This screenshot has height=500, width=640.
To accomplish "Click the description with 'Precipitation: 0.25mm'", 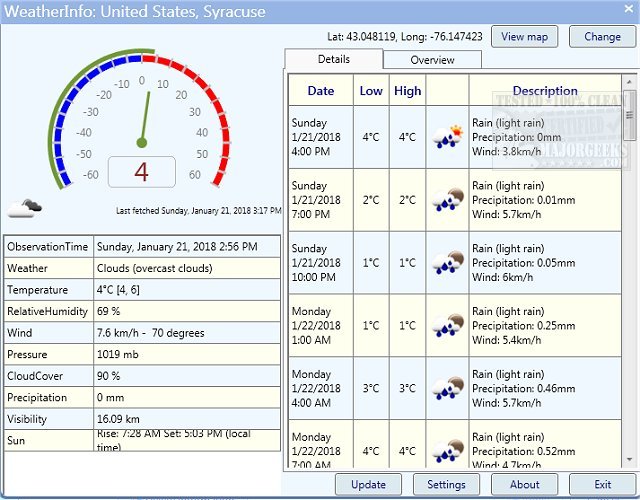I will (545, 326).
